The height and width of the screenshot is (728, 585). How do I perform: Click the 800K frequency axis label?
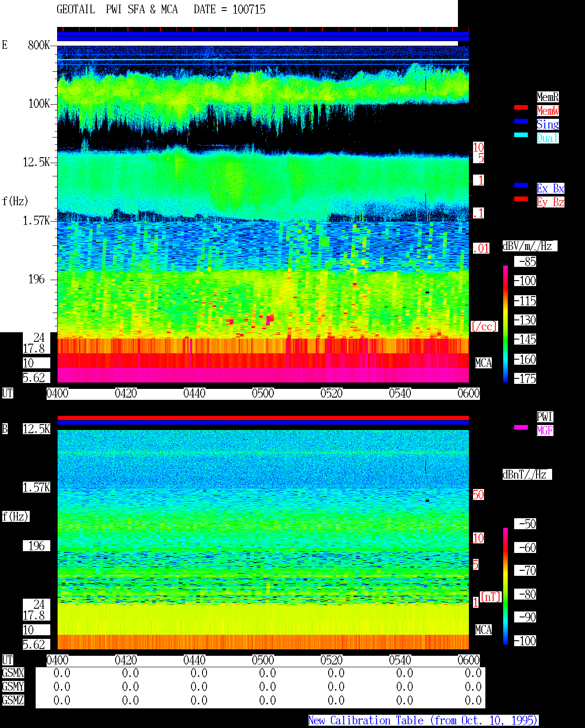coord(39,45)
